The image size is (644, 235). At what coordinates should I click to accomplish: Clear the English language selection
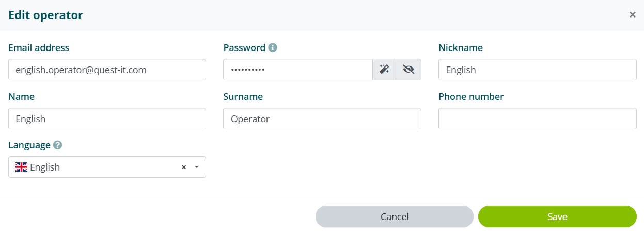[184, 167]
